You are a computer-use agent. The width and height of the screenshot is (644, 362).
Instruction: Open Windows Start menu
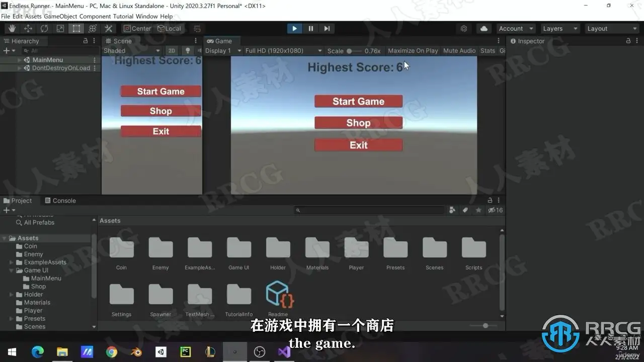click(12, 352)
